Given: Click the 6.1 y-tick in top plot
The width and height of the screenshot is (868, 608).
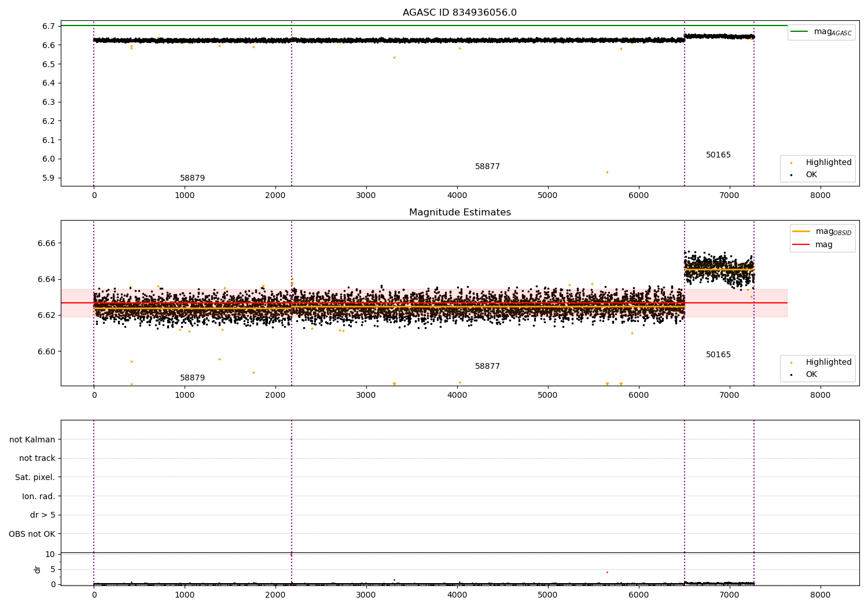Looking at the screenshot, I should pyautogui.click(x=49, y=140).
